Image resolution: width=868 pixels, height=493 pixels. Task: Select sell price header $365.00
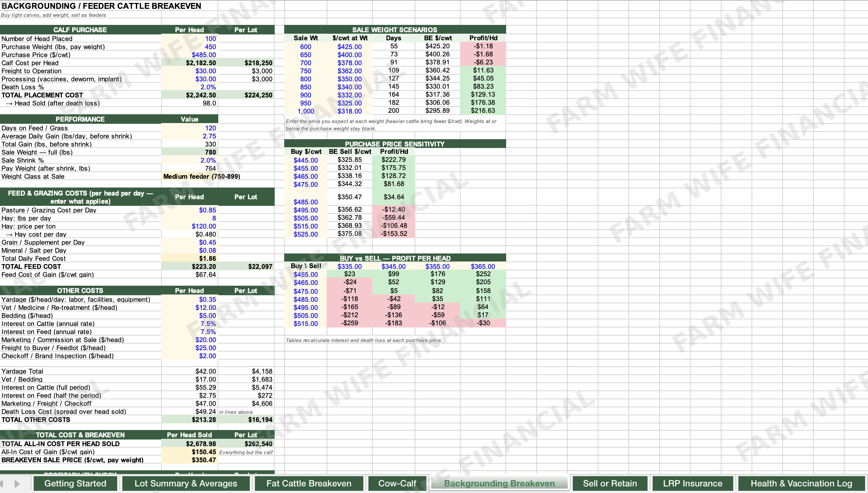tap(483, 266)
